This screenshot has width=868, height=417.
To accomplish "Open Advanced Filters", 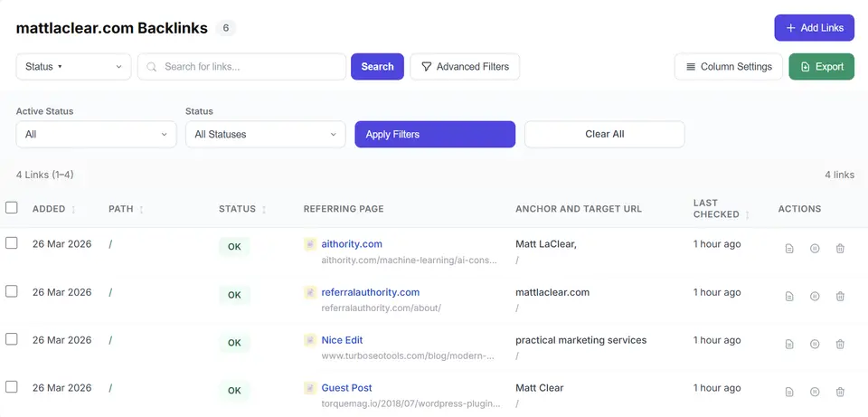I will tap(465, 66).
